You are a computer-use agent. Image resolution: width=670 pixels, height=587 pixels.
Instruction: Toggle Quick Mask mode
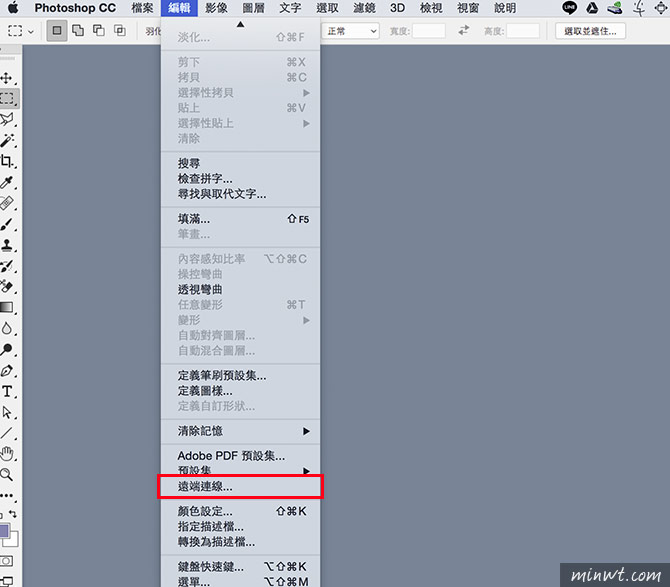point(6,561)
